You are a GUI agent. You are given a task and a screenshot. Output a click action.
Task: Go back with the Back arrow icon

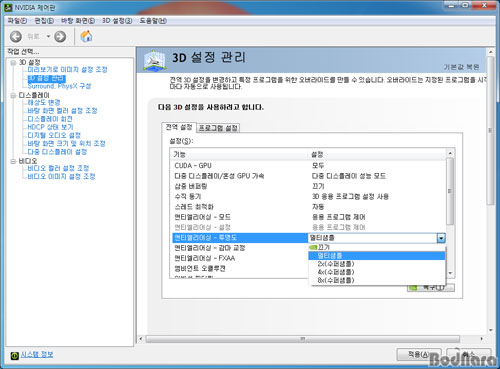(16, 36)
